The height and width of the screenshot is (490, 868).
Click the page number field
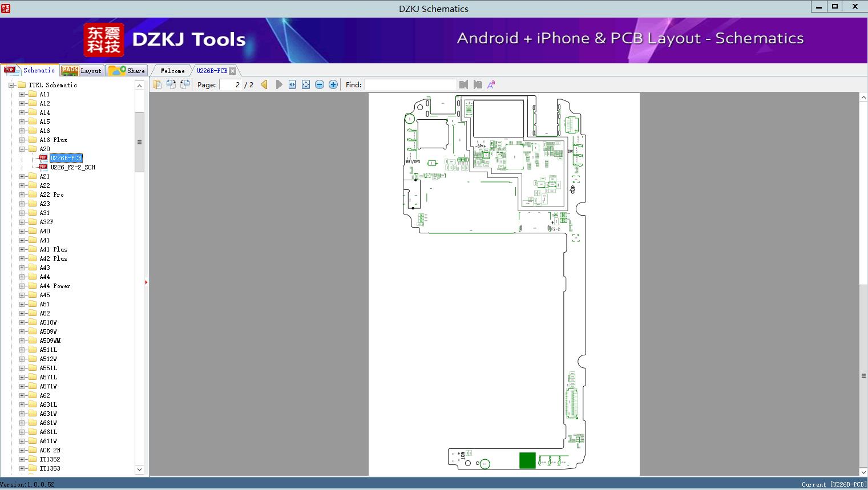click(x=231, y=84)
